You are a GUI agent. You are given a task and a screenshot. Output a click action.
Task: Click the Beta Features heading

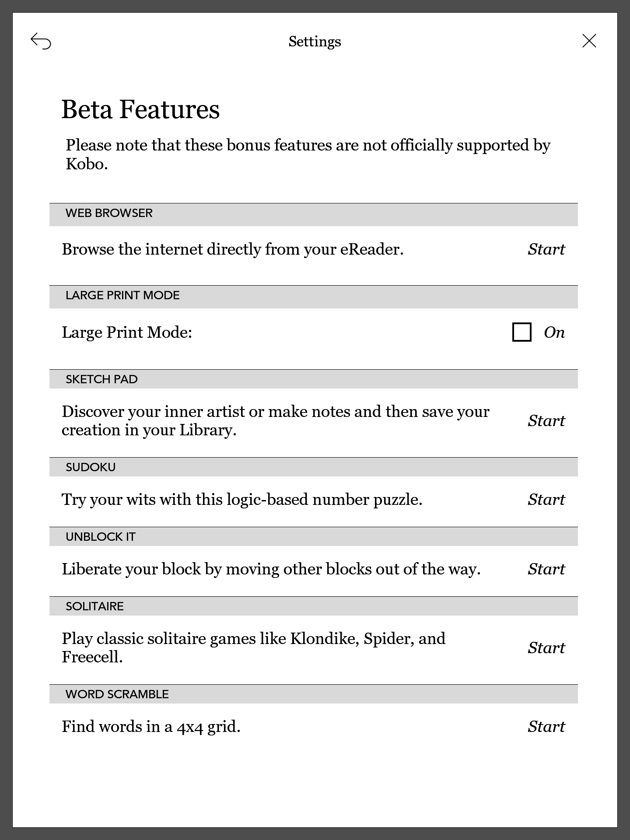(140, 109)
